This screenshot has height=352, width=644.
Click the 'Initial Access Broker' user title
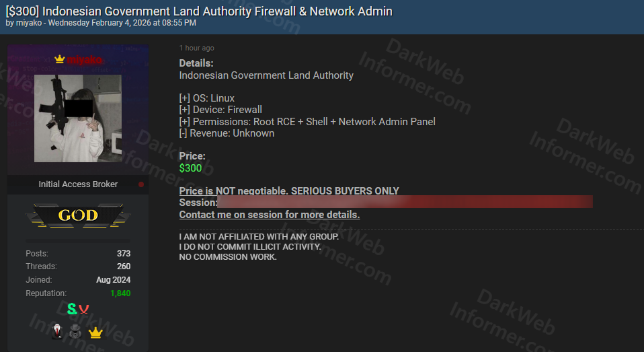[78, 184]
